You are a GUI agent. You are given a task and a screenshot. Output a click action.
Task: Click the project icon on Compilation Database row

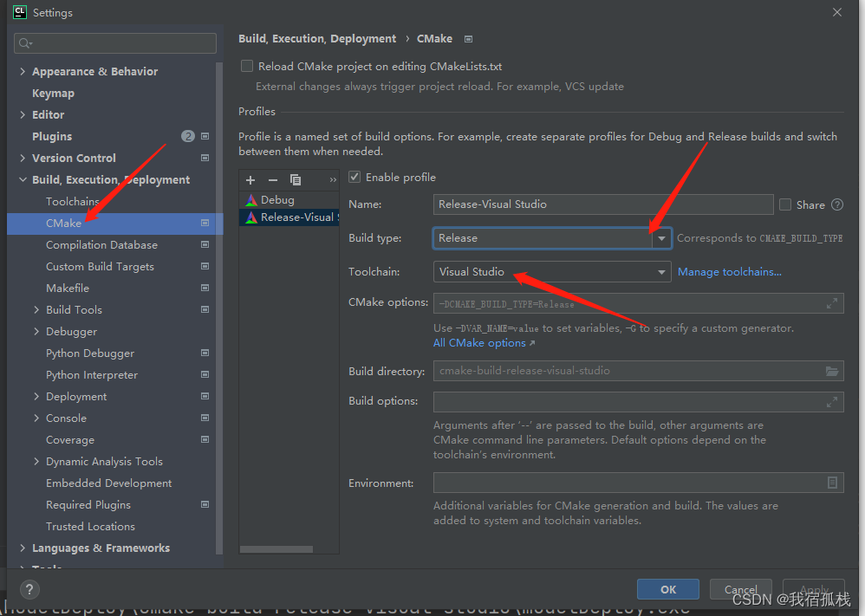coord(205,244)
